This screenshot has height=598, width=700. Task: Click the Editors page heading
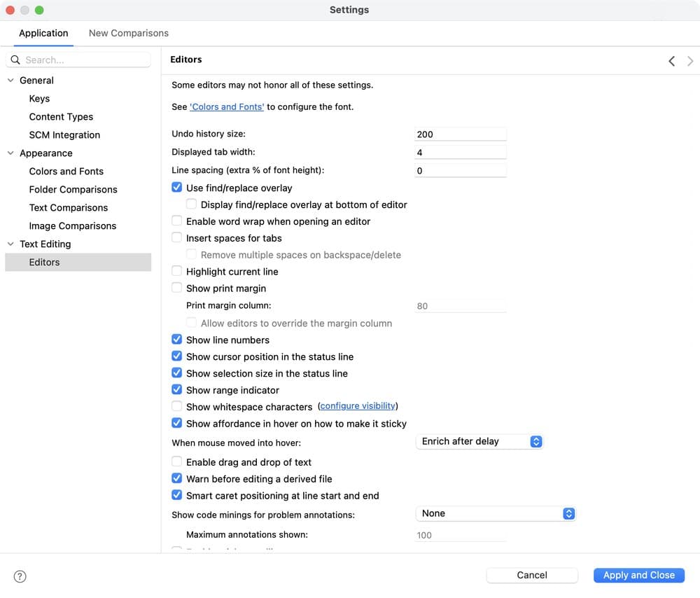point(186,60)
